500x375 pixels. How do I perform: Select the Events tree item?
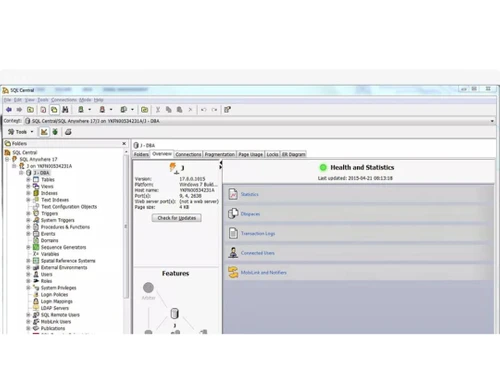[x=48, y=234]
